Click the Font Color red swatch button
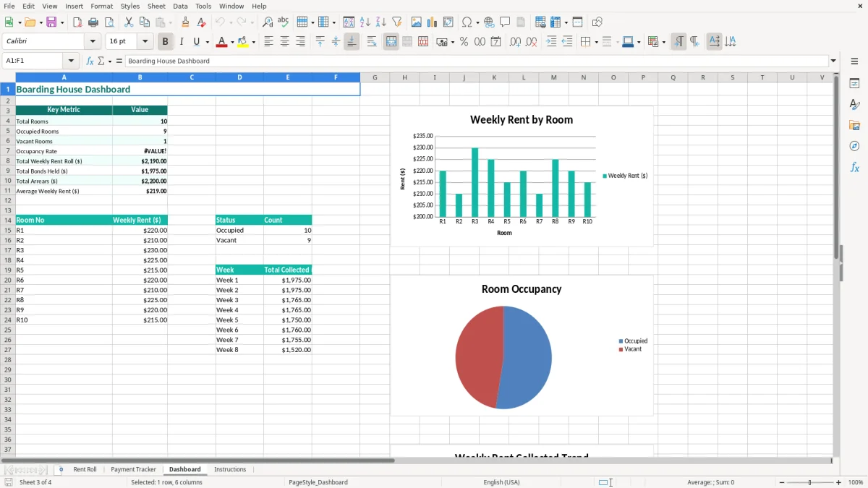 coord(222,42)
